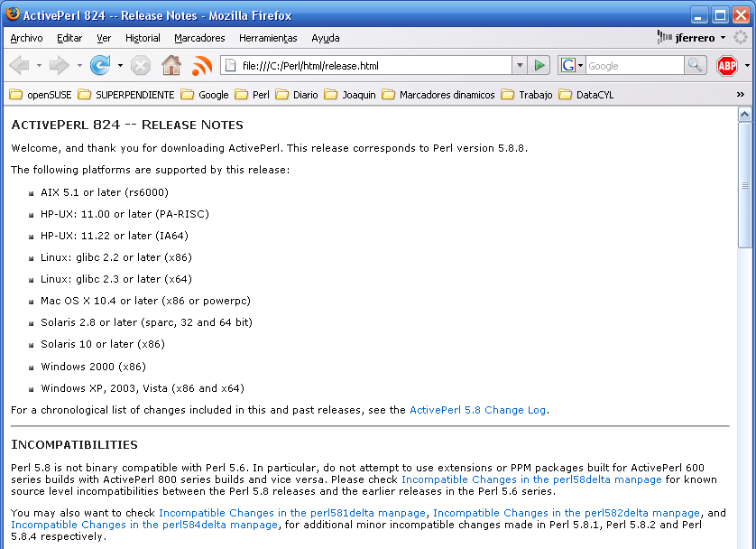Screen dimensions: 756x549
Task: Open the Joaquin bookmarks folder
Action: pyautogui.click(x=350, y=95)
